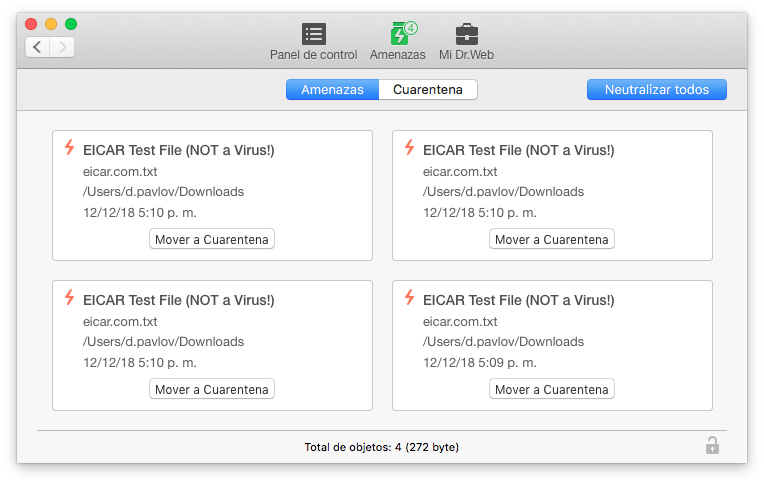Click the Neutralizar todos button
This screenshot has height=484, width=764.
pos(657,90)
